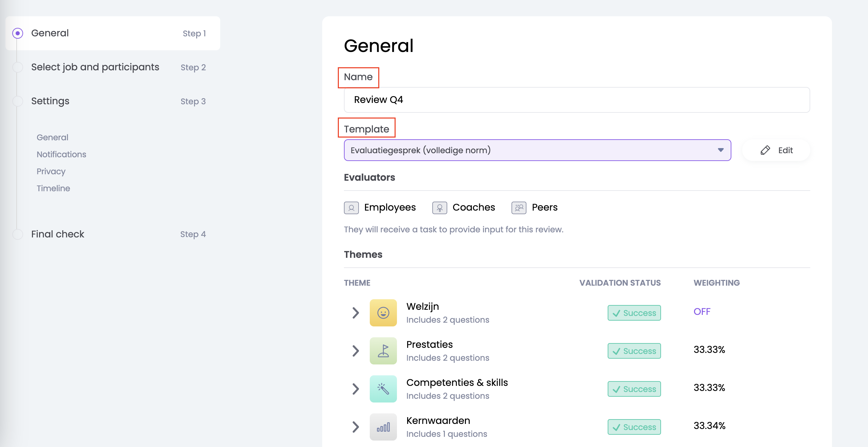
Task: Open the Notifications settings sub-item
Action: (x=61, y=154)
